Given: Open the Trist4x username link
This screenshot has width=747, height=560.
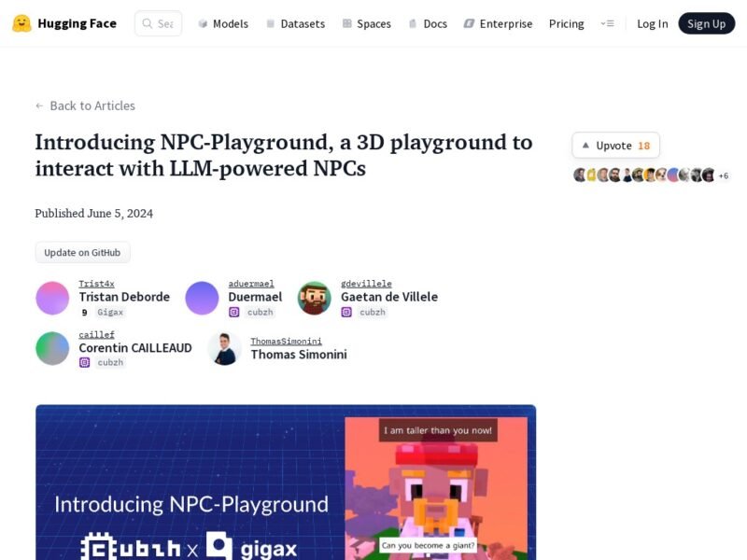Looking at the screenshot, I should (97, 284).
